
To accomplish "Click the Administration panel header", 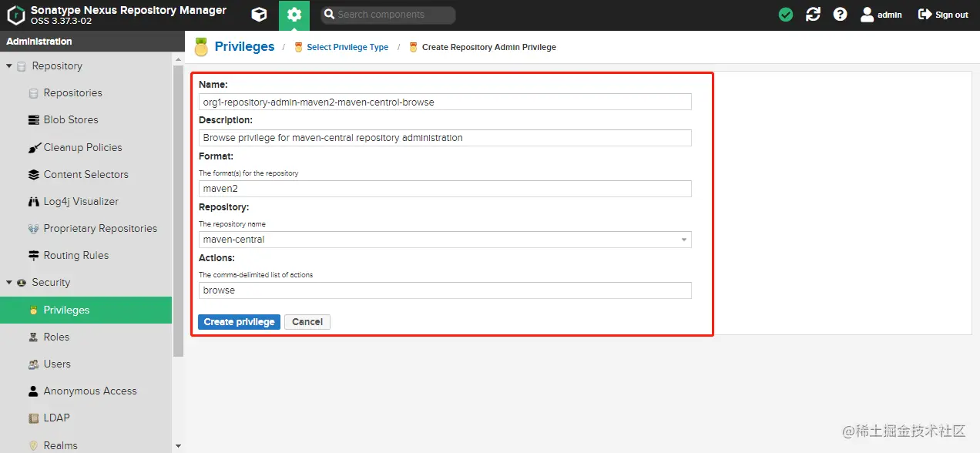I will 92,42.
